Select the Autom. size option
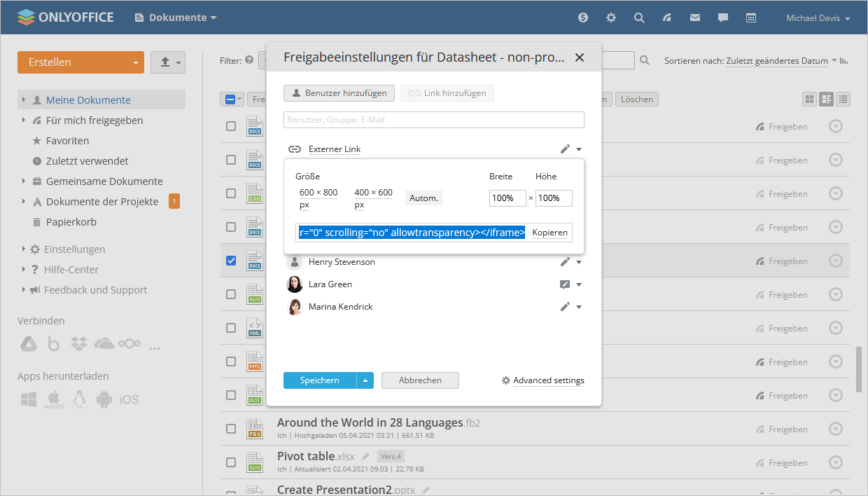 [x=423, y=198]
